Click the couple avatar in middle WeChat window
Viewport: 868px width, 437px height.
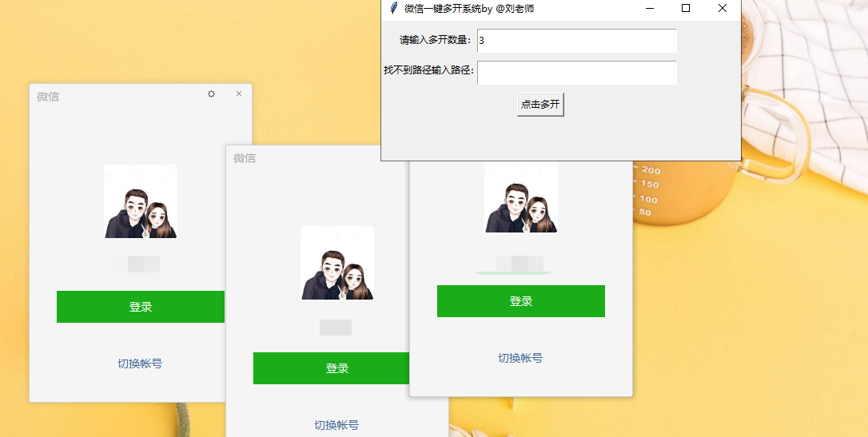(337, 263)
